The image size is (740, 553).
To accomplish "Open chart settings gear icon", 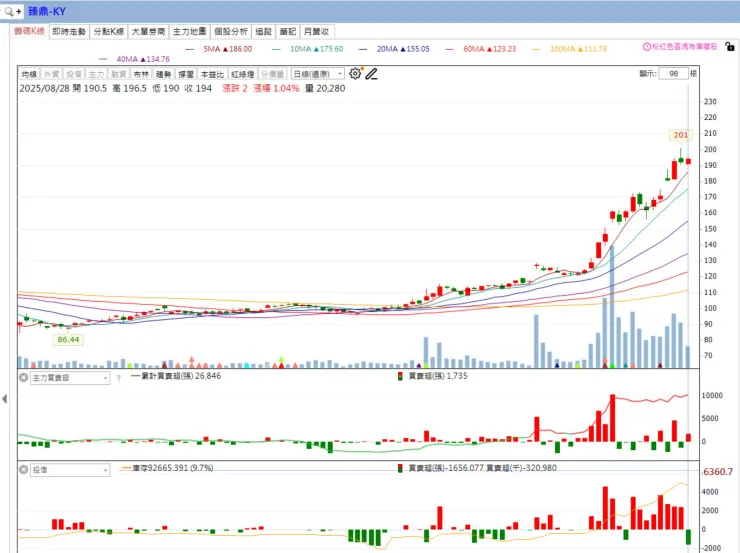I will 355,74.
